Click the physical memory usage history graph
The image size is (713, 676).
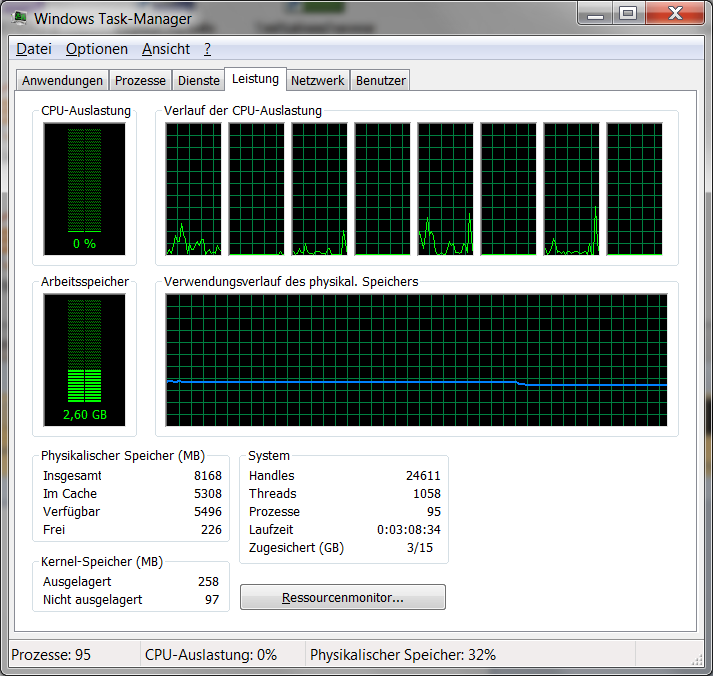[417, 360]
